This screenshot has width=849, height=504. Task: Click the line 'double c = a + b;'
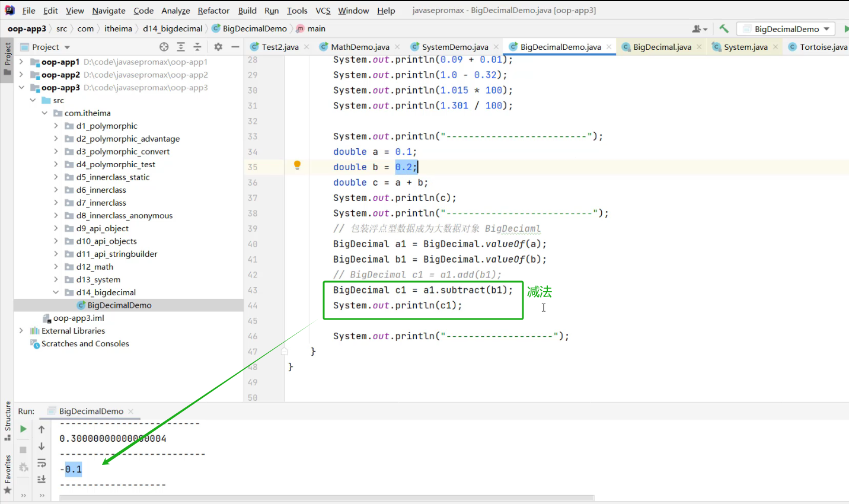coord(380,183)
